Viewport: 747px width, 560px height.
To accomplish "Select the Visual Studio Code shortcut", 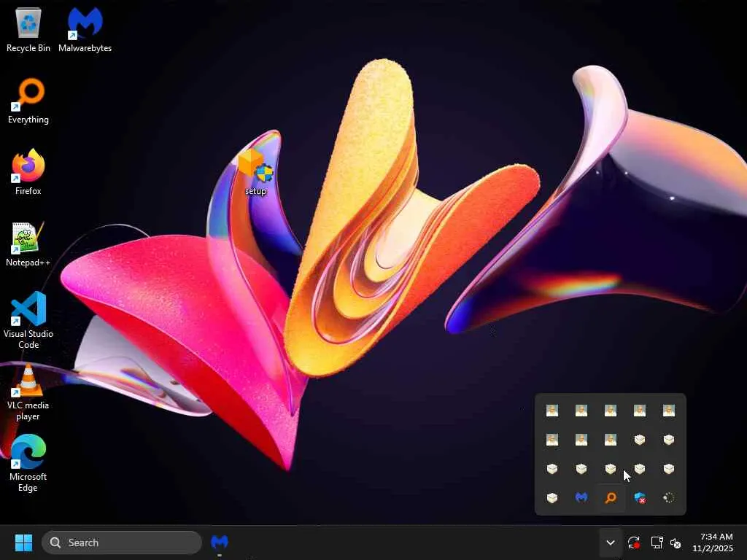I will pyautogui.click(x=28, y=320).
